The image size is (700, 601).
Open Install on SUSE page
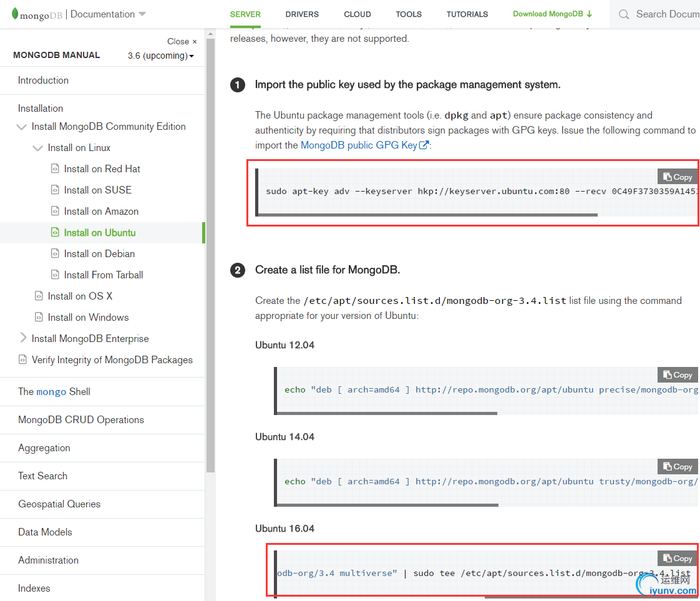[98, 190]
